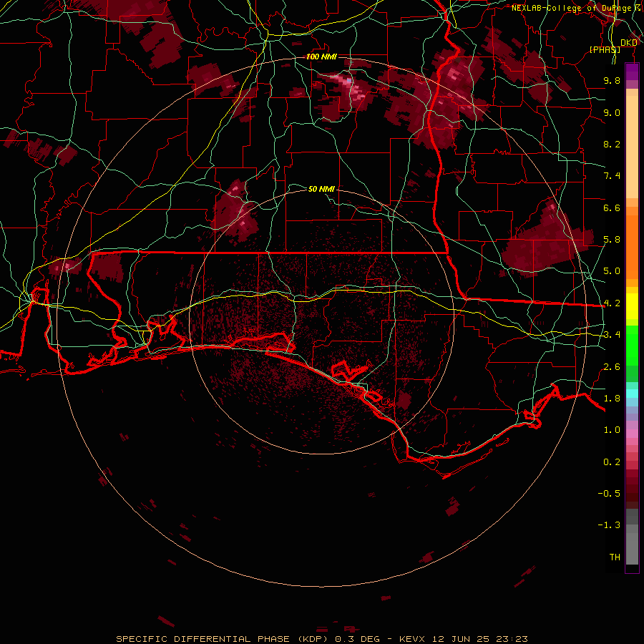The width and height of the screenshot is (644, 644).
Task: Click the 'SPECIFIC DIFFERENTIAL PHASE (KDP)' caption text
Action: [224, 639]
